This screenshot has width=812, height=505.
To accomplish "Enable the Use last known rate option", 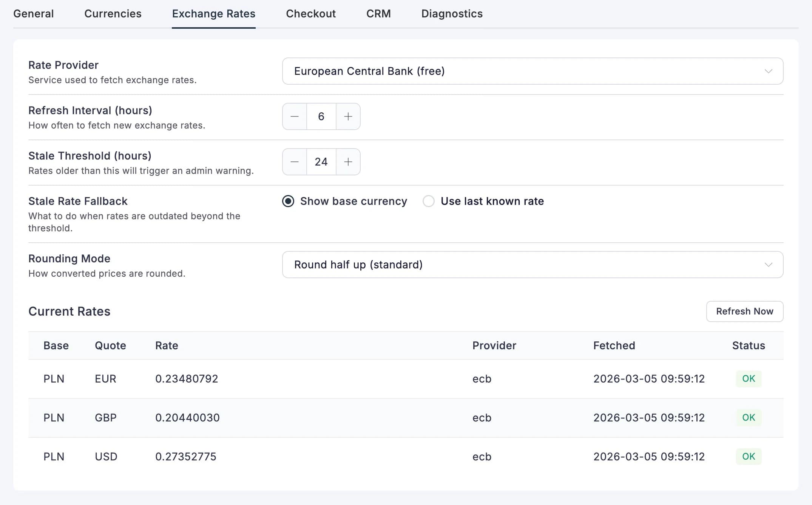I will click(x=429, y=201).
